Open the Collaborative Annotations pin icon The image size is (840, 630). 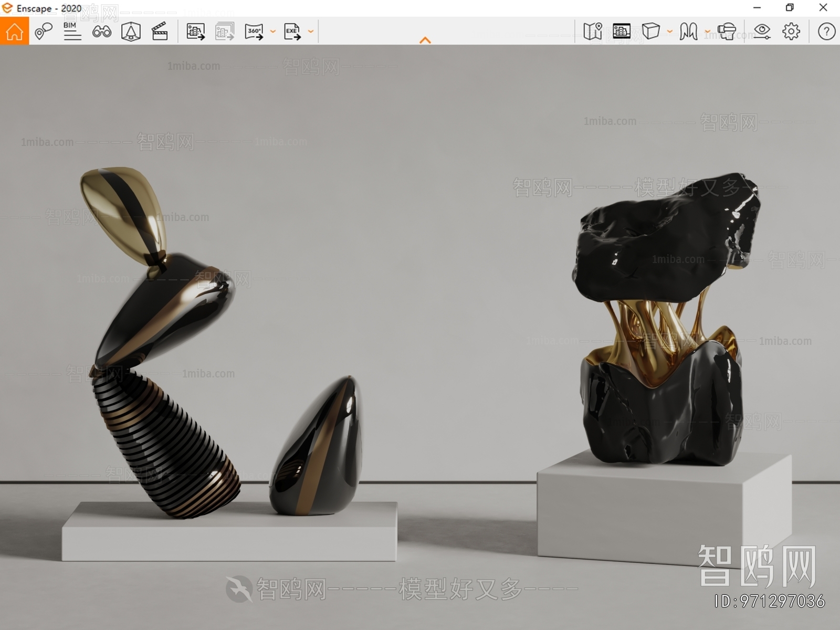[x=44, y=31]
